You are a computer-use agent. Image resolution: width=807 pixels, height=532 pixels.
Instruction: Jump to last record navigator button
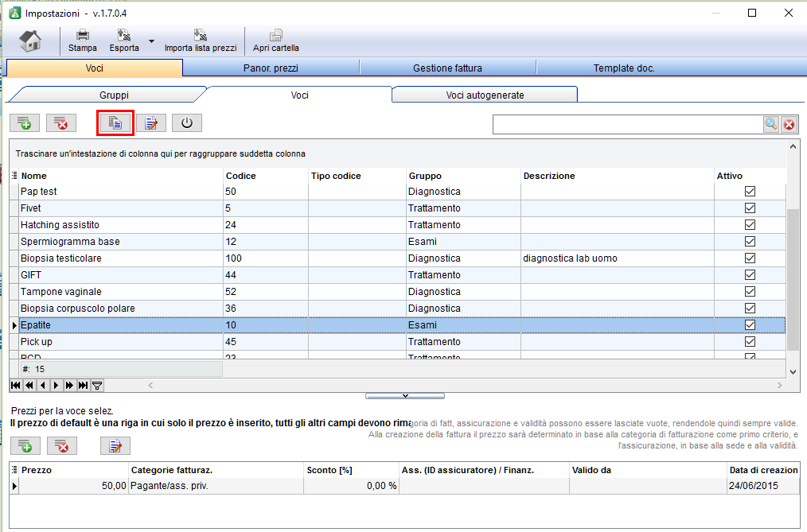click(x=83, y=385)
